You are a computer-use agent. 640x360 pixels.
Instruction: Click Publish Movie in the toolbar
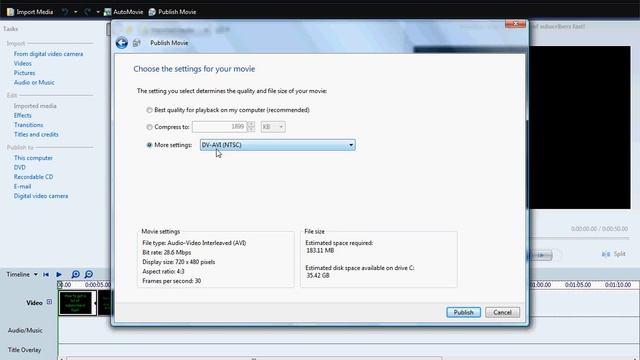[172, 12]
